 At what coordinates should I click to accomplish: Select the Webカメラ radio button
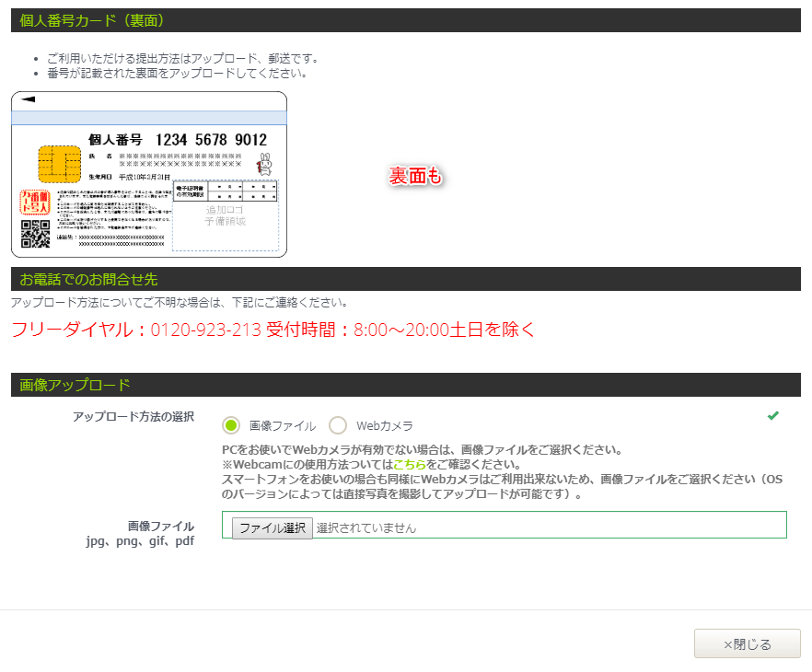(x=338, y=425)
